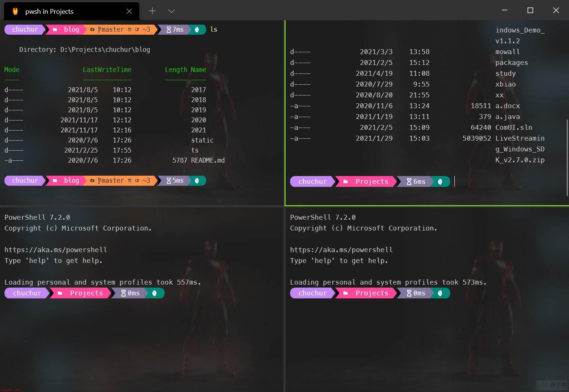Click the '2019' directory name
Screen dimensions: 569x392
click(x=199, y=110)
